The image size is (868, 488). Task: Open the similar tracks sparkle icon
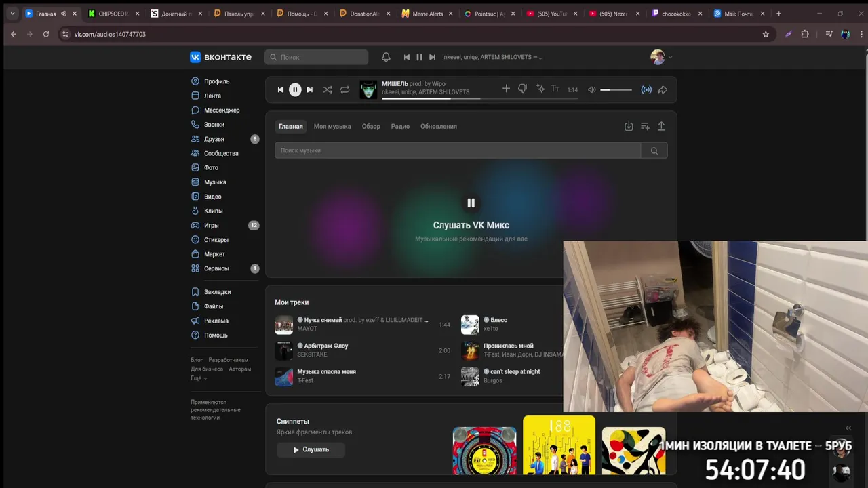(540, 89)
